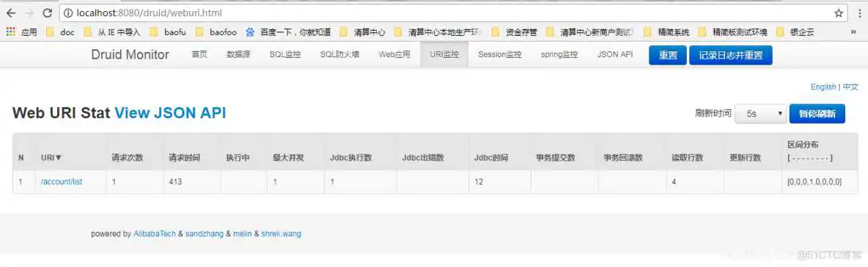
Task: Show more bookmarks with overflow chevron
Action: click(853, 32)
